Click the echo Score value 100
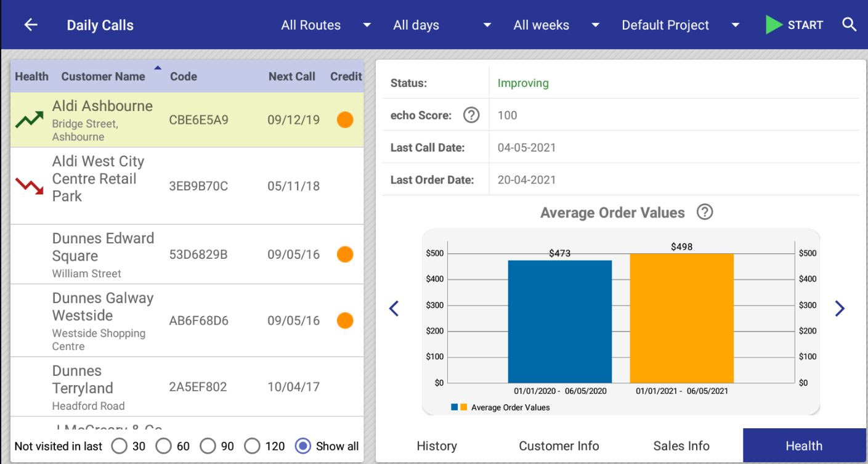Viewport: 868px width, 464px height. tap(507, 115)
